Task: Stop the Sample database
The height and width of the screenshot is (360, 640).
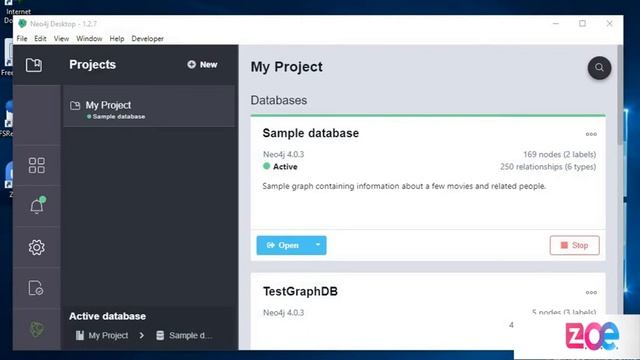Action: pos(574,245)
